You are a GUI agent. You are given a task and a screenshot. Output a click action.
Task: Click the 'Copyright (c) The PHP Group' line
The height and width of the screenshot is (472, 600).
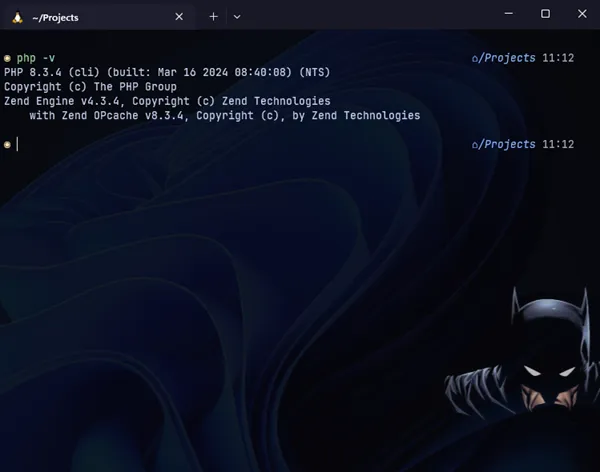pyautogui.click(x=90, y=87)
